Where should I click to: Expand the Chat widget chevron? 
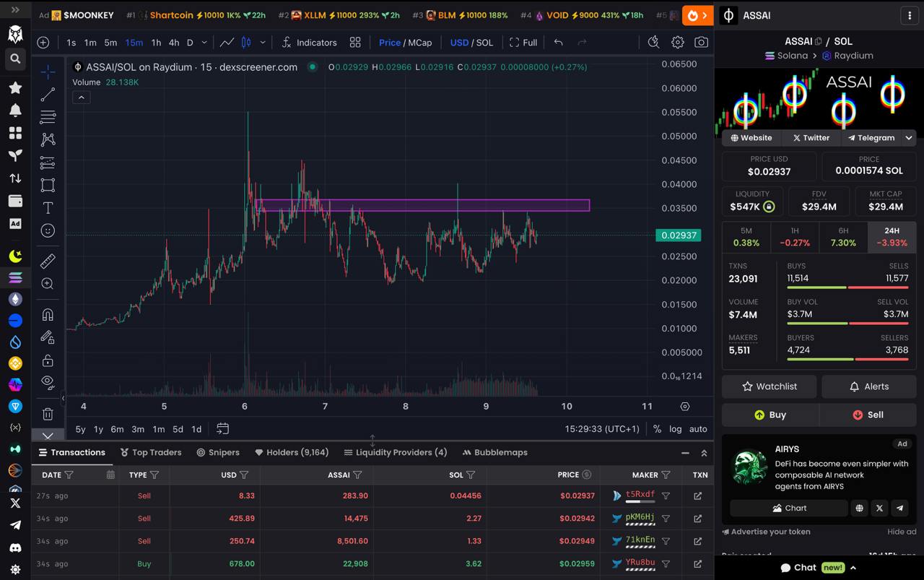tap(853, 568)
